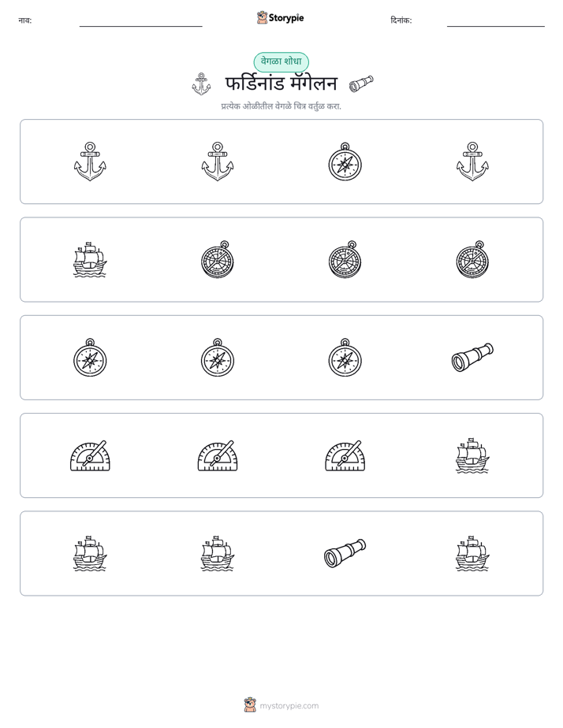The width and height of the screenshot is (563, 728).
Task: Select the last astrolabe compass in row two
Action: tap(472, 259)
